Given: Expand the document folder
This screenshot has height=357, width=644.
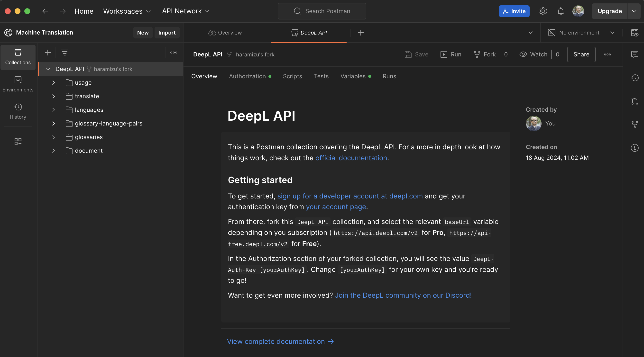Looking at the screenshot, I should coord(53,151).
